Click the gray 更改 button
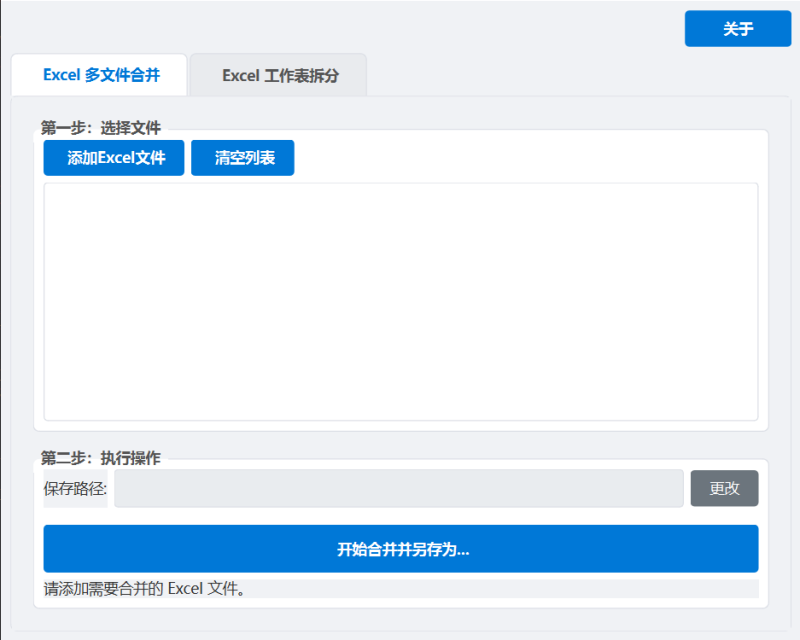Screen dimensions: 800x640 tap(724, 488)
